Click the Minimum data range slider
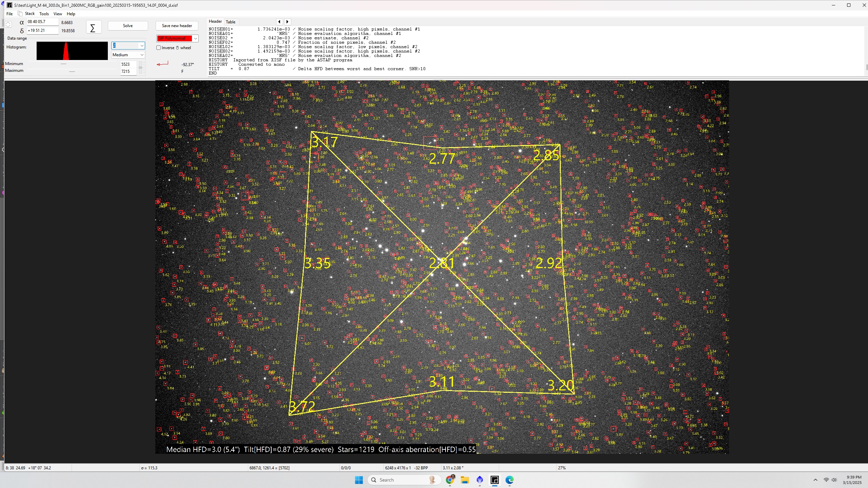 (x=72, y=64)
